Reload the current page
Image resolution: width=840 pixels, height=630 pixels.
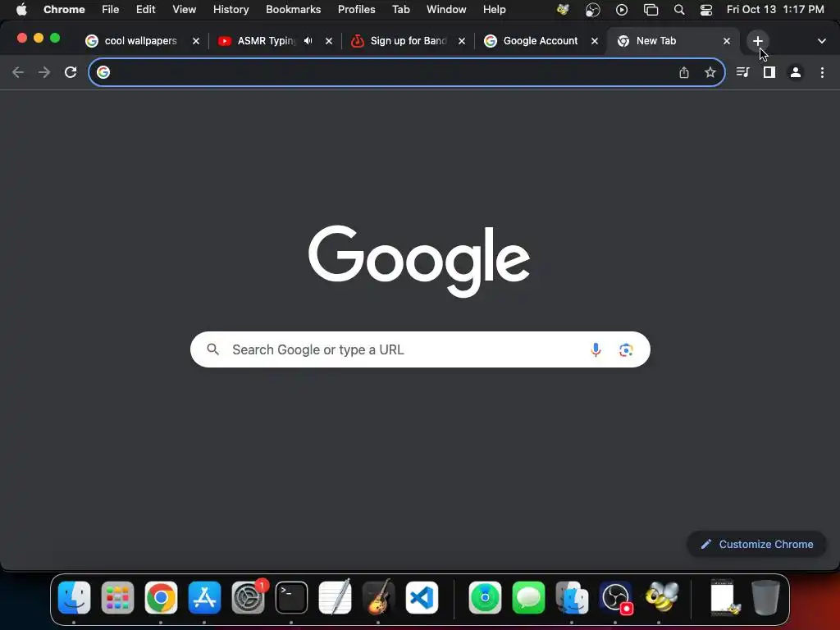coord(71,72)
